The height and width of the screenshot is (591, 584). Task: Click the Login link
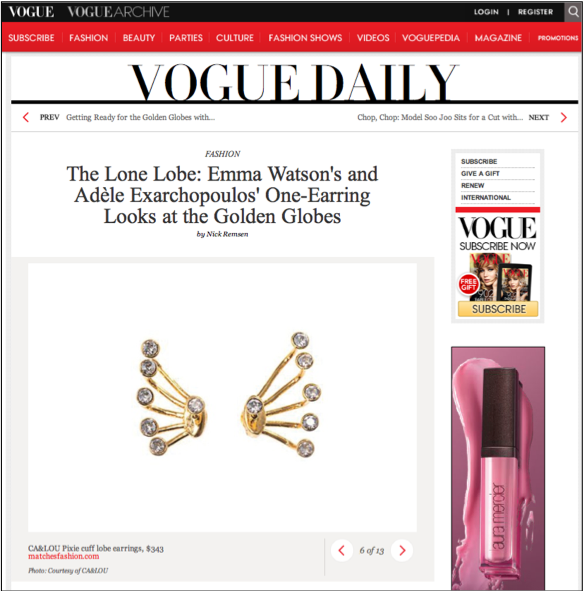tap(486, 12)
